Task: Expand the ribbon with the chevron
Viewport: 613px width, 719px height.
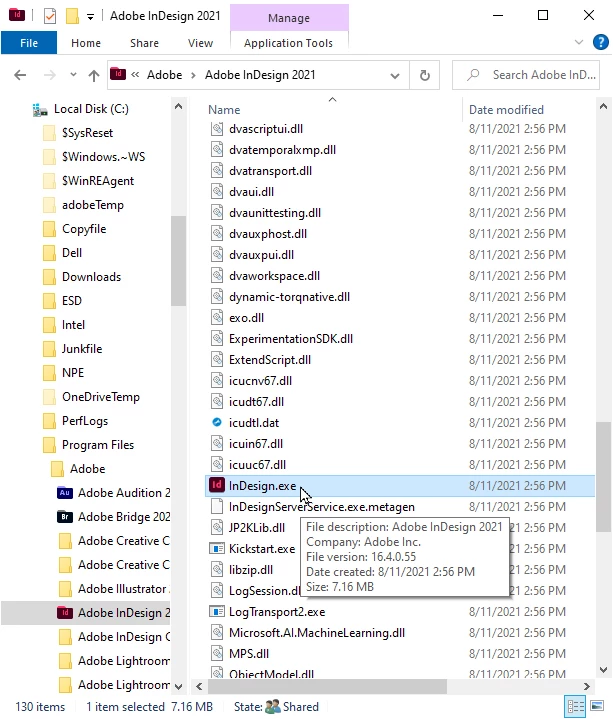Action: click(x=579, y=42)
